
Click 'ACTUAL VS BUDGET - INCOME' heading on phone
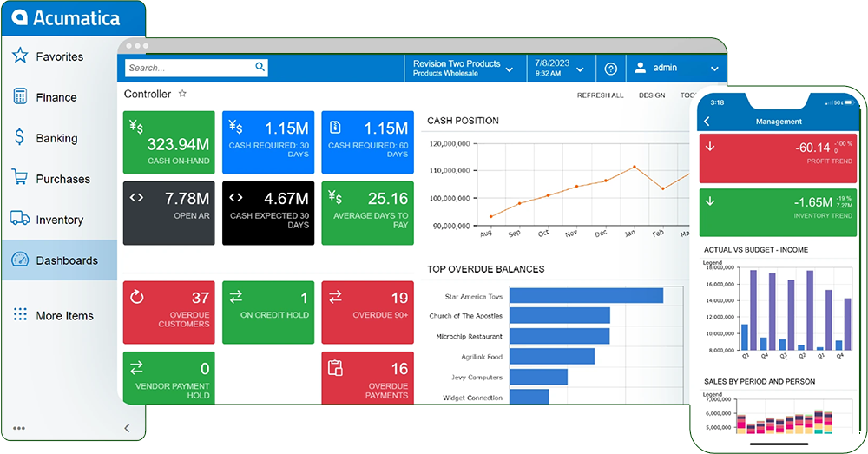coord(756,250)
